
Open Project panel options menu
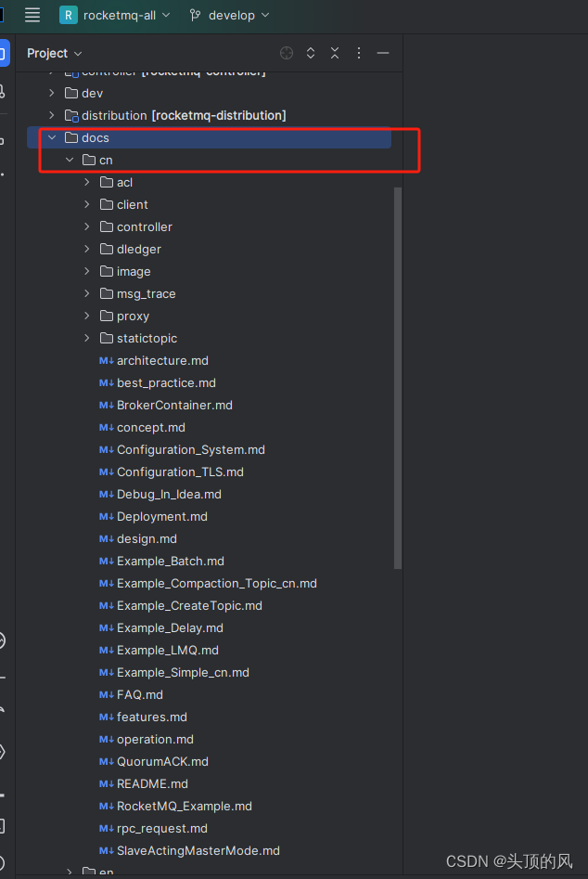tap(358, 53)
